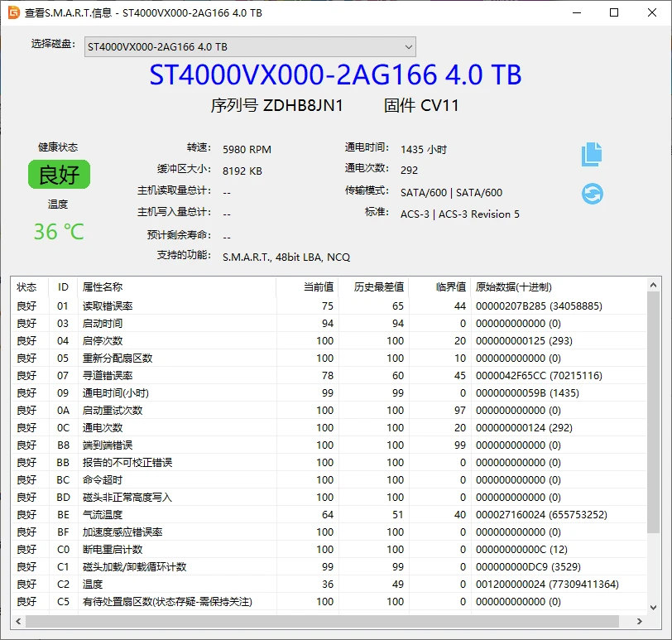Click the 属性名称 column header
The image size is (672, 640).
tap(176, 286)
